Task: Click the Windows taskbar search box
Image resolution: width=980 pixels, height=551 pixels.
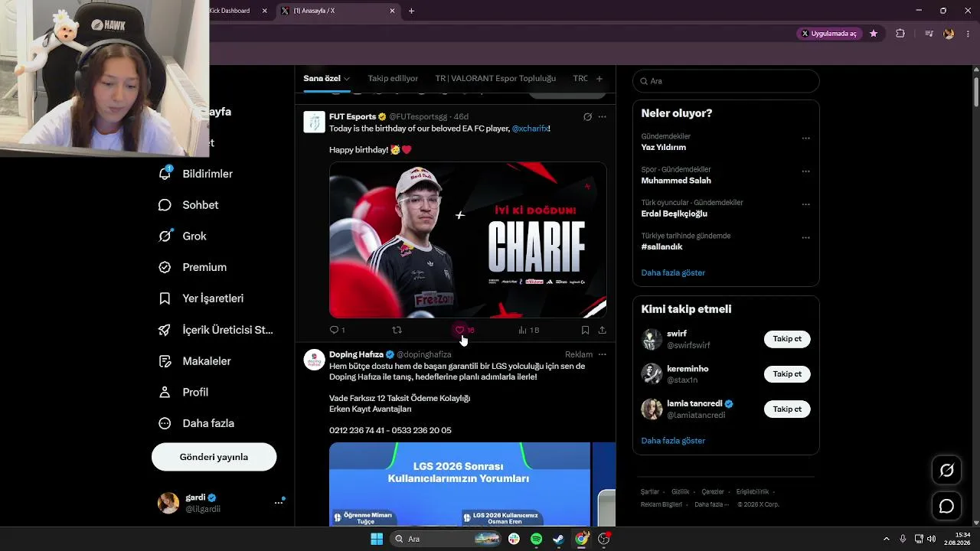Action: pos(446,539)
